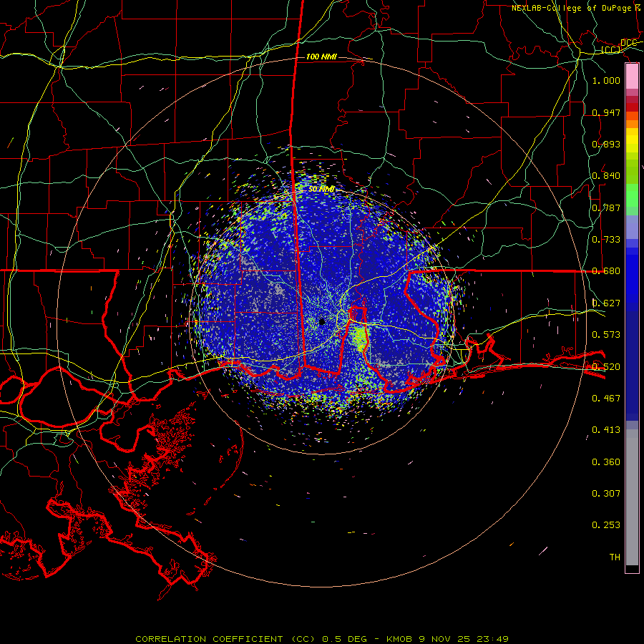Click the 0.893 color scale value

pyautogui.click(x=606, y=144)
